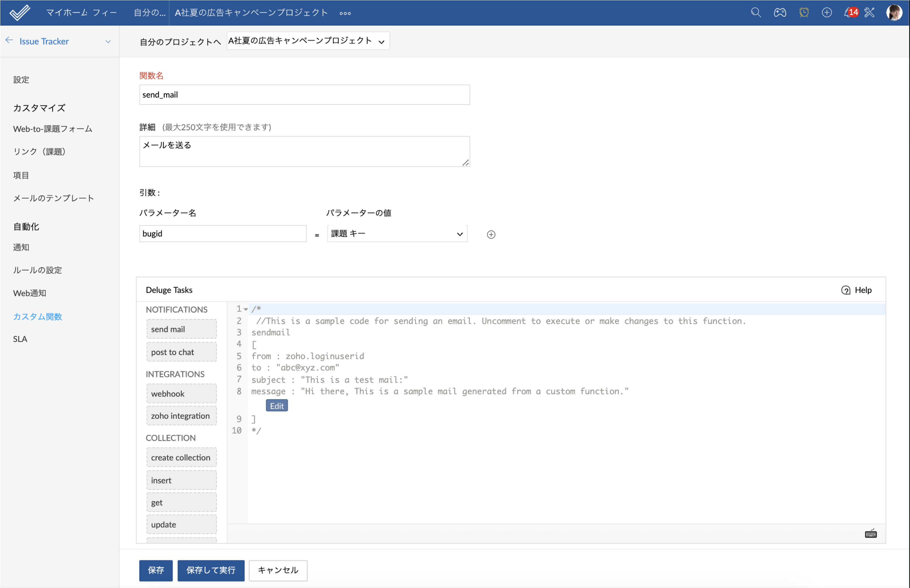Open the project selector dropdown
Image resolution: width=910 pixels, height=588 pixels.
coord(308,41)
